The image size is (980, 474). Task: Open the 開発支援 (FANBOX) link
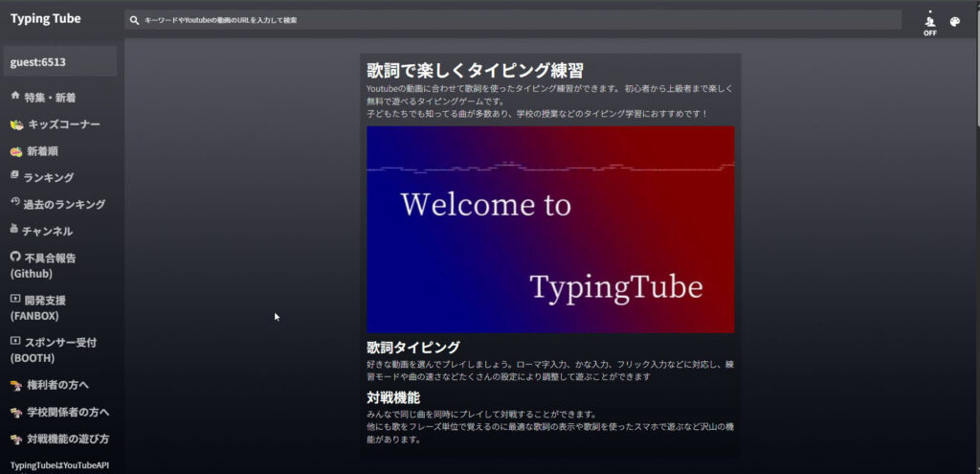tap(38, 308)
